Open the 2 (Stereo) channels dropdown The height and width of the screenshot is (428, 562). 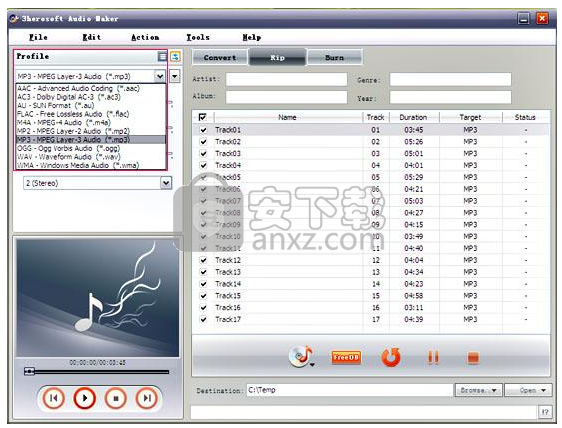coord(166,183)
